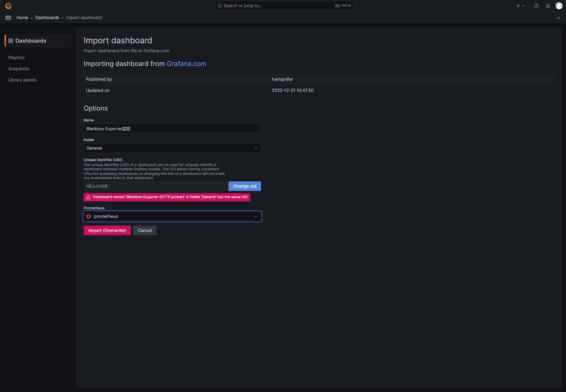The height and width of the screenshot is (392, 566).
Task: Open the plus (new) menu
Action: point(520,6)
